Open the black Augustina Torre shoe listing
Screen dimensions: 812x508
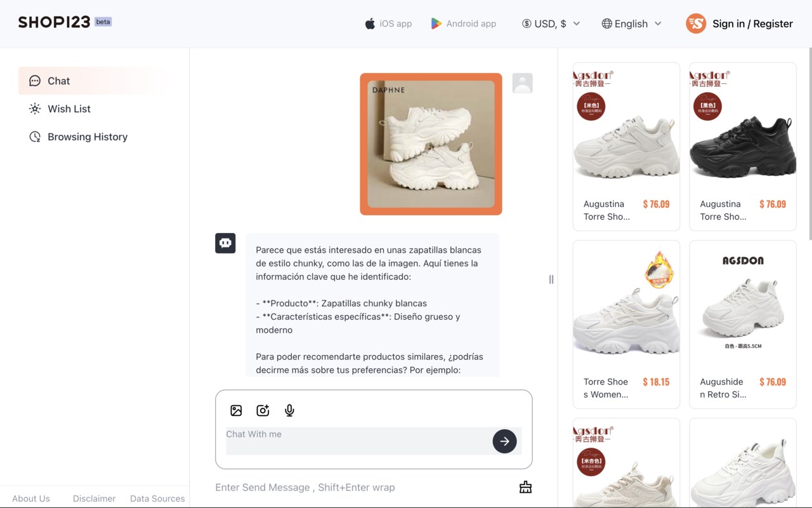(742, 146)
